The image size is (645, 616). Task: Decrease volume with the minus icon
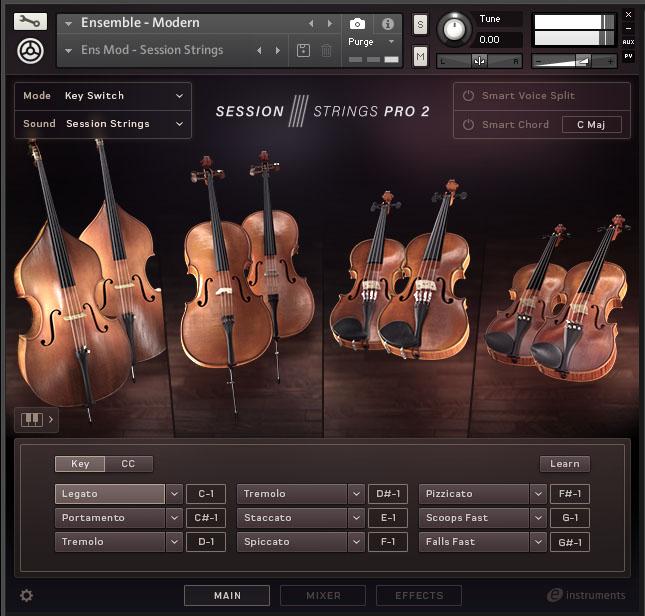click(538, 62)
